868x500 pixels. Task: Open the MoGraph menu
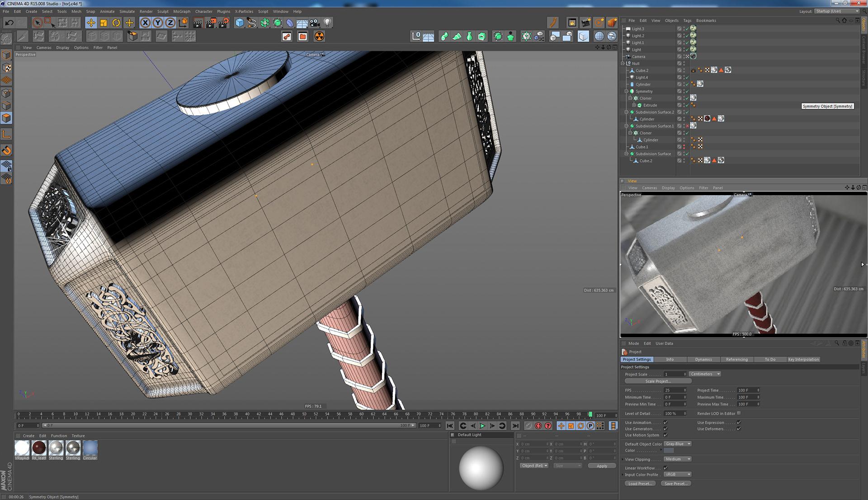point(182,12)
